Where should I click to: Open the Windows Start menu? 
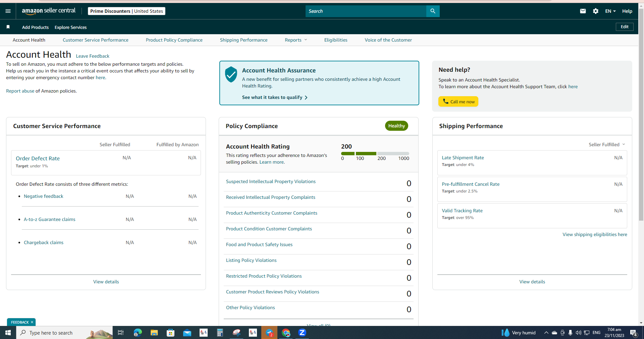pos(8,333)
